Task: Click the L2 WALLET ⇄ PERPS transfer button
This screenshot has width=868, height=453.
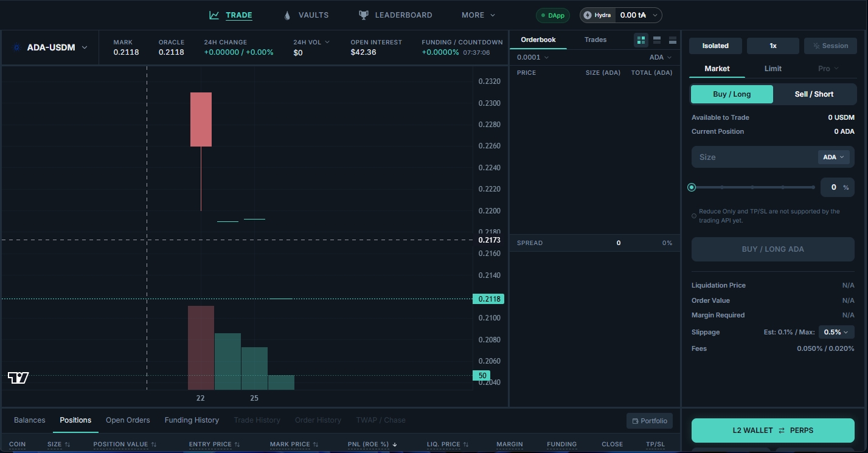Action: (x=773, y=431)
